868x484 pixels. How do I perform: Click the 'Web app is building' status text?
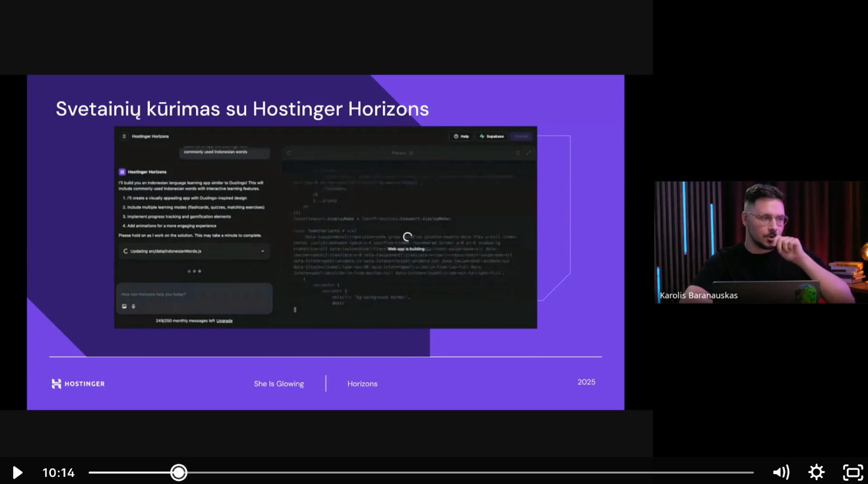pos(406,249)
